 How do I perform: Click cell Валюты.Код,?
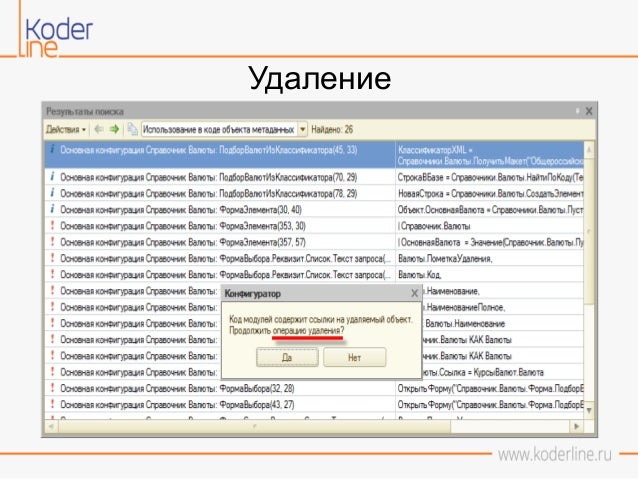pos(489,275)
